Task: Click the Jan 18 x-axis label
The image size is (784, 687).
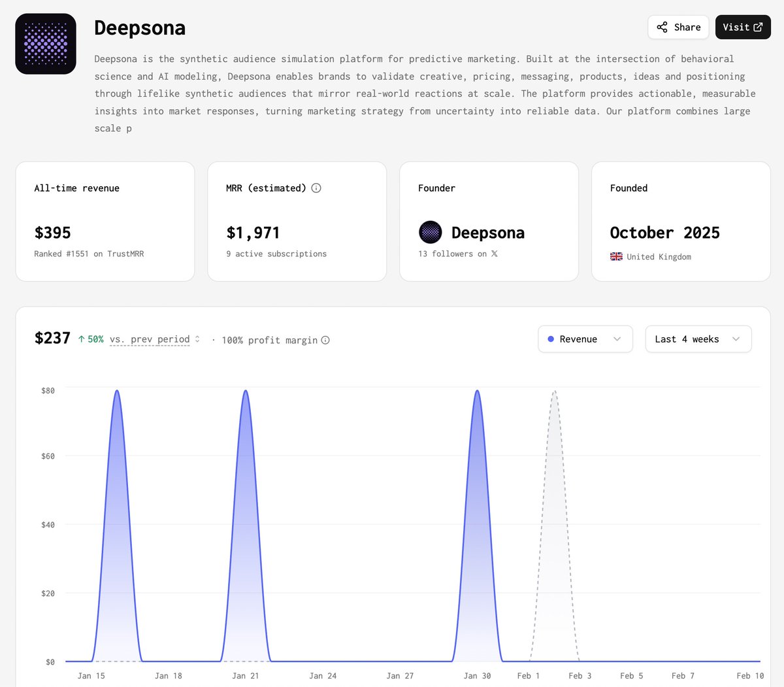Action: click(x=169, y=675)
